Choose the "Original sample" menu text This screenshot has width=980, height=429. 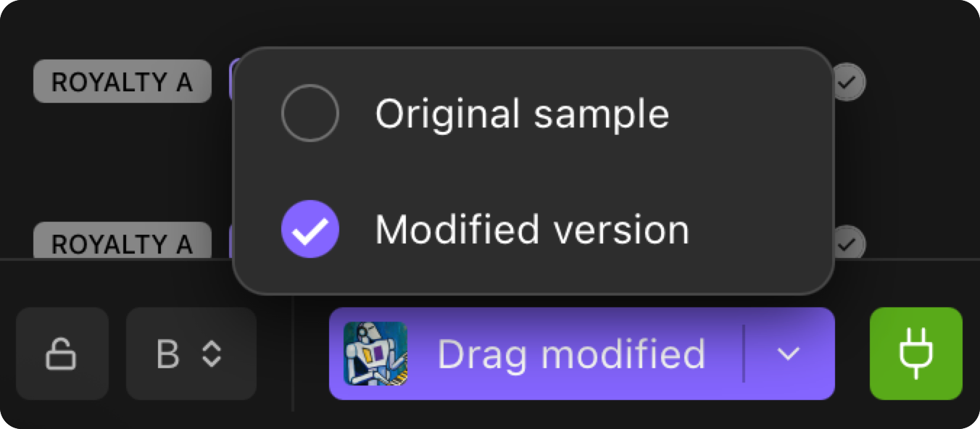click(x=522, y=113)
